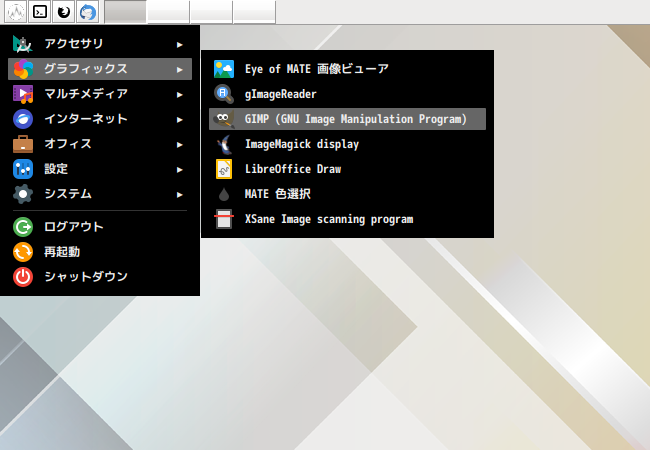Click the XSane scanner icon
This screenshot has width=650, height=450.
224,219
